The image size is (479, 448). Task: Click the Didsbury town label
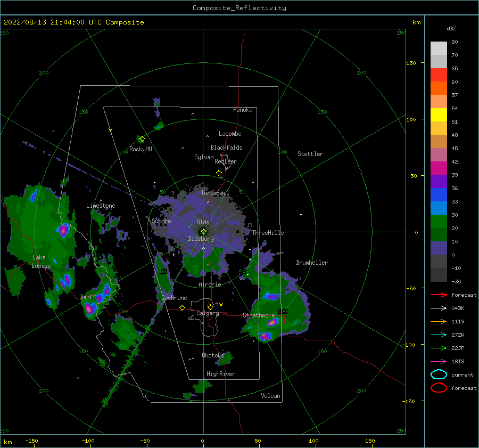pos(201,239)
